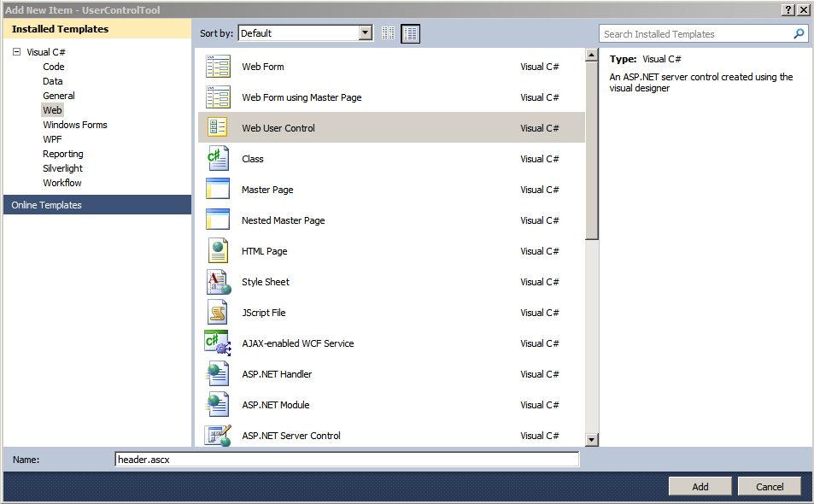Select the Web category
Image resolution: width=814 pixels, height=504 pixels.
coord(52,110)
